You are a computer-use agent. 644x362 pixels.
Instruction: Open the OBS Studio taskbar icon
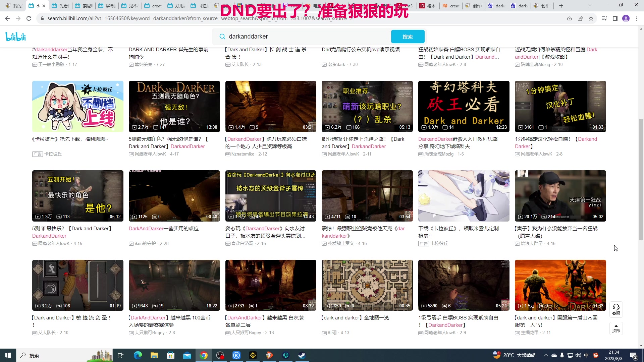220,355
